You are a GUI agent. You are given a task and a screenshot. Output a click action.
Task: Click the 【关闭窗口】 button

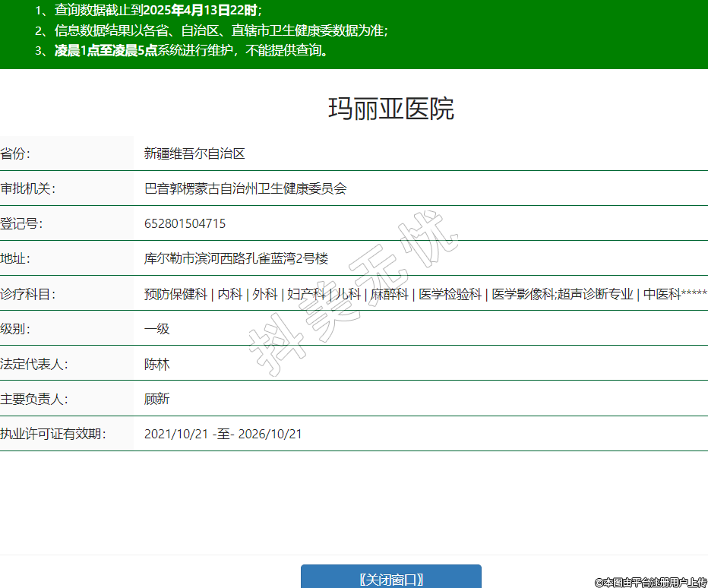390,578
